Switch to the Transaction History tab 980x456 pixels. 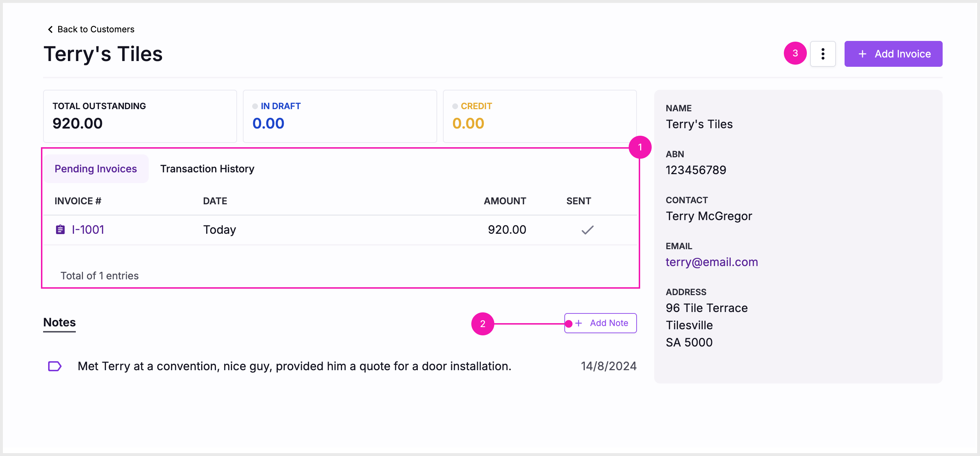point(207,168)
